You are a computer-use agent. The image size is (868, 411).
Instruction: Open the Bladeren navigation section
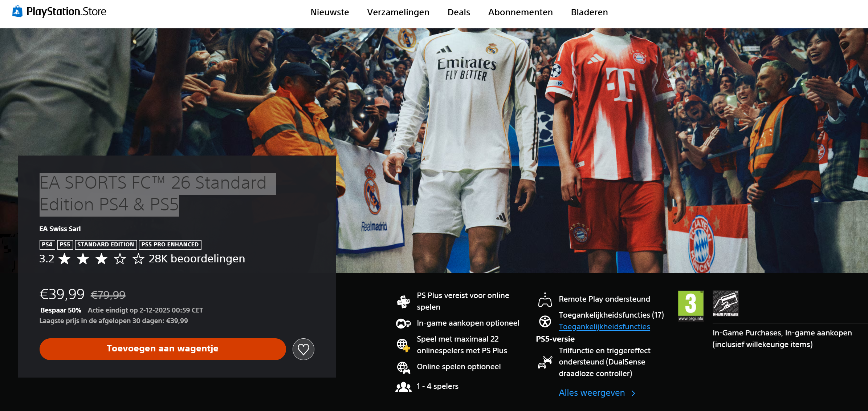point(589,12)
